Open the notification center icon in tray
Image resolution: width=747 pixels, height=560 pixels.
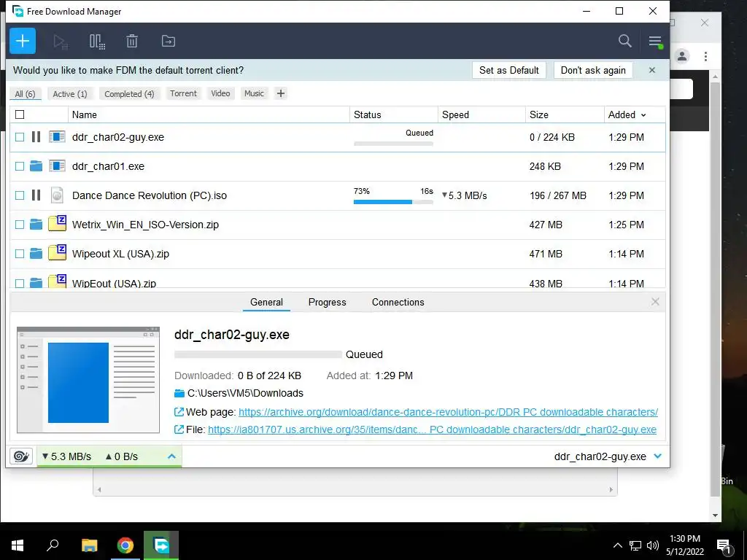pyautogui.click(x=724, y=545)
